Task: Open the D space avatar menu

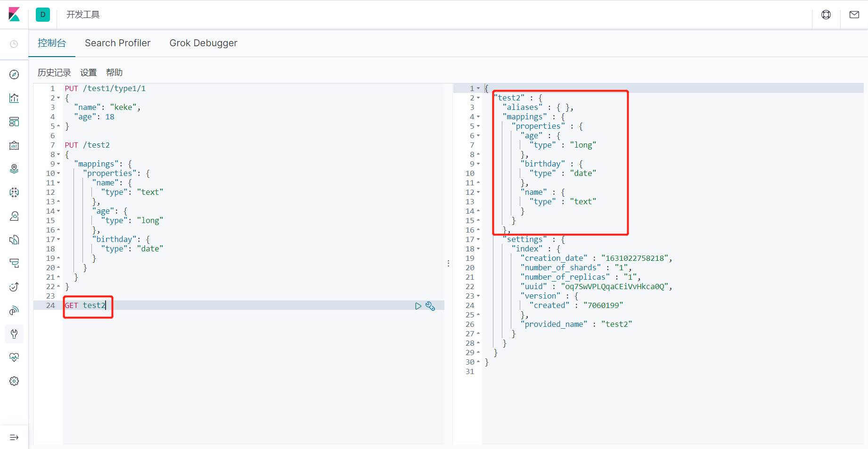Action: (43, 15)
